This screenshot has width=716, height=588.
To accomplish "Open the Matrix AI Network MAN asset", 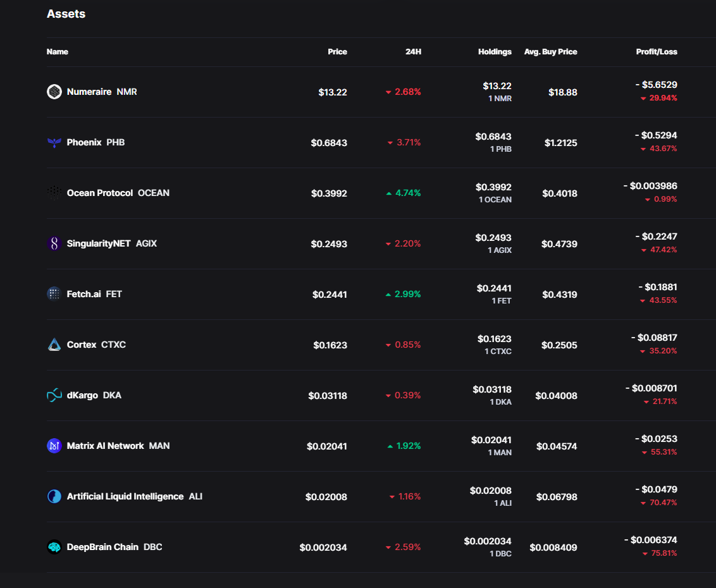I will click(x=118, y=446).
